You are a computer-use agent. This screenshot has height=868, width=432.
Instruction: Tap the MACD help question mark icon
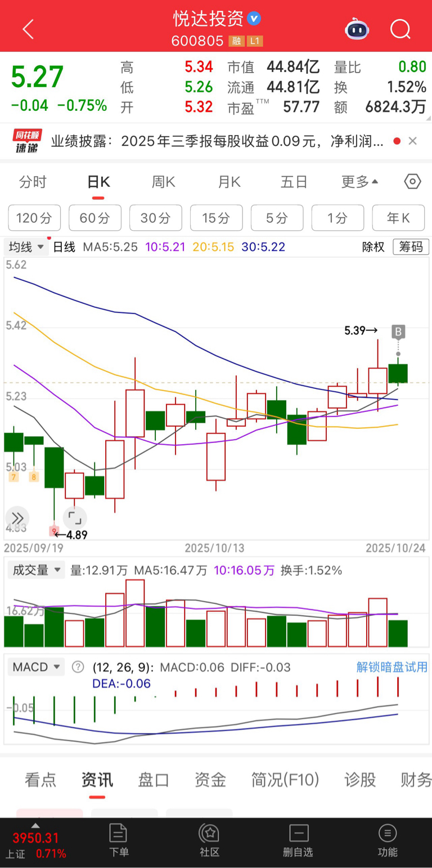(x=78, y=668)
